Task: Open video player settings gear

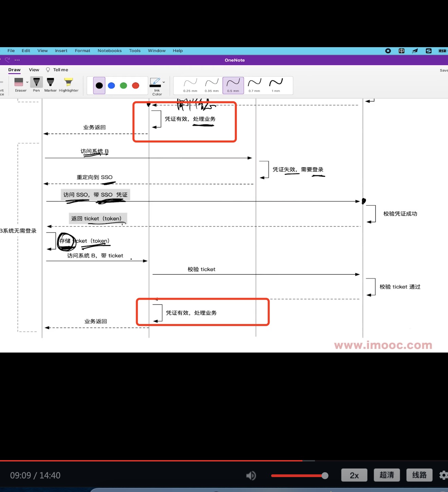Action: tap(444, 475)
